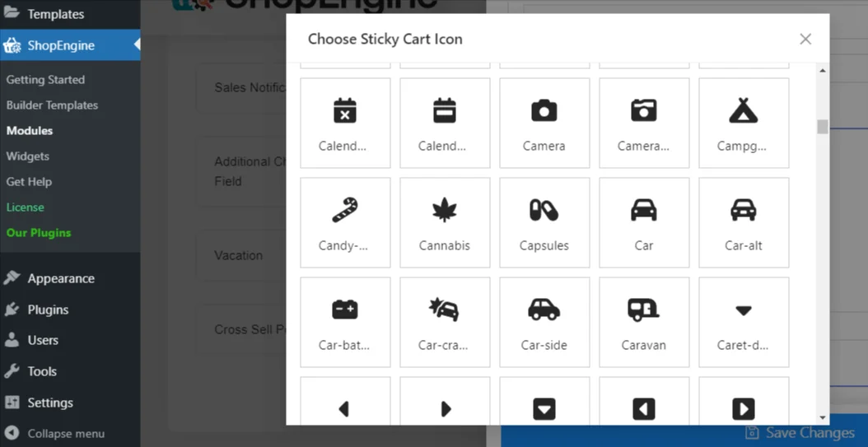The image size is (868, 447).
Task: Click the icon list scrollbar thumb
Action: pyautogui.click(x=822, y=127)
